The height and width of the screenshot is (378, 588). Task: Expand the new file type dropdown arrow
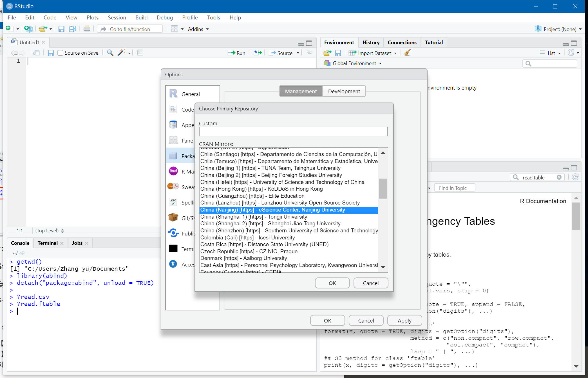pyautogui.click(x=17, y=29)
